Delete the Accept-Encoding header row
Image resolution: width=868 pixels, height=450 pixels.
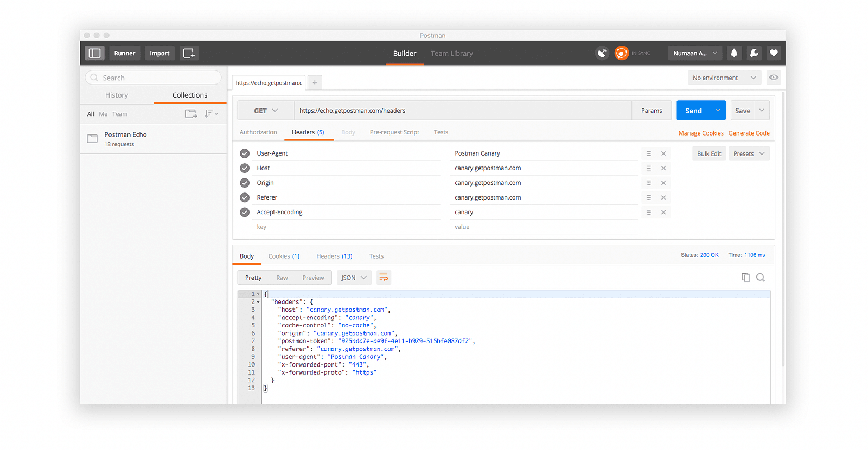(663, 212)
